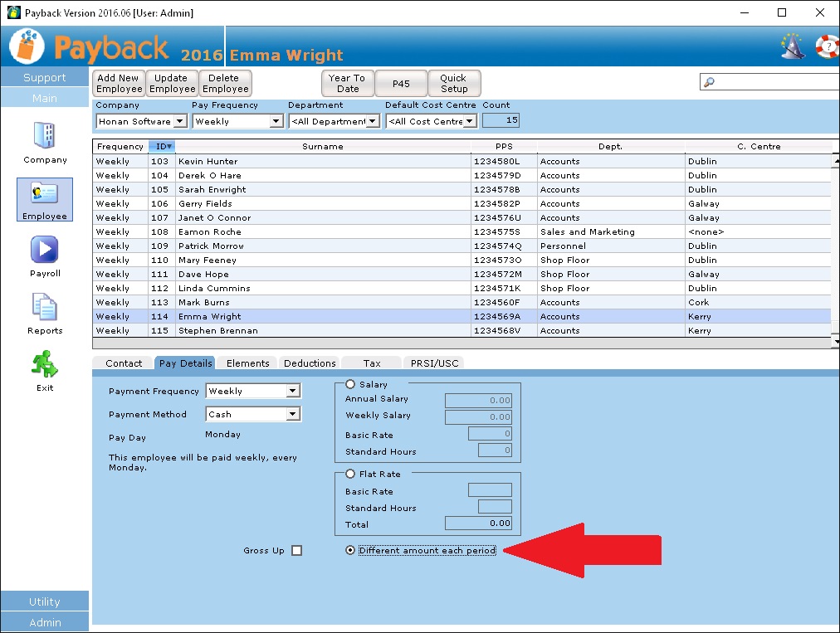Open the Reports sidebar icon

click(45, 308)
